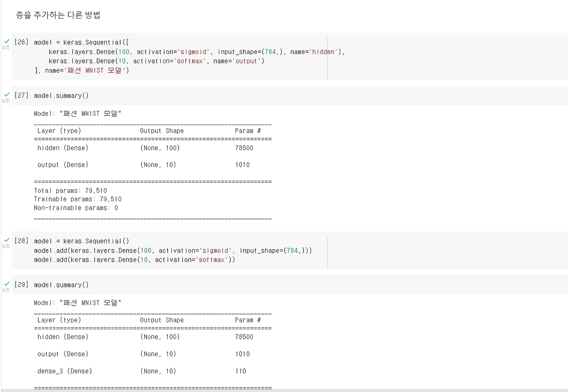Run cell via the [29] execution counter

click(x=21, y=285)
